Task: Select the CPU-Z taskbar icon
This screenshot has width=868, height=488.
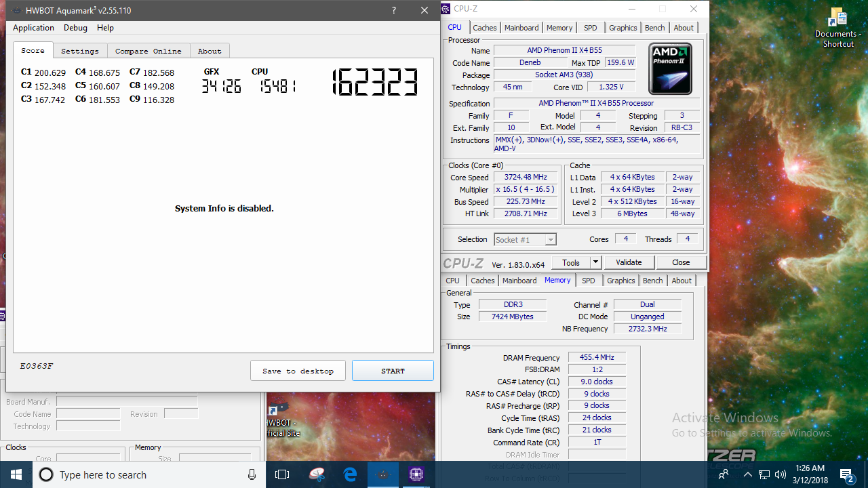Action: [x=416, y=474]
